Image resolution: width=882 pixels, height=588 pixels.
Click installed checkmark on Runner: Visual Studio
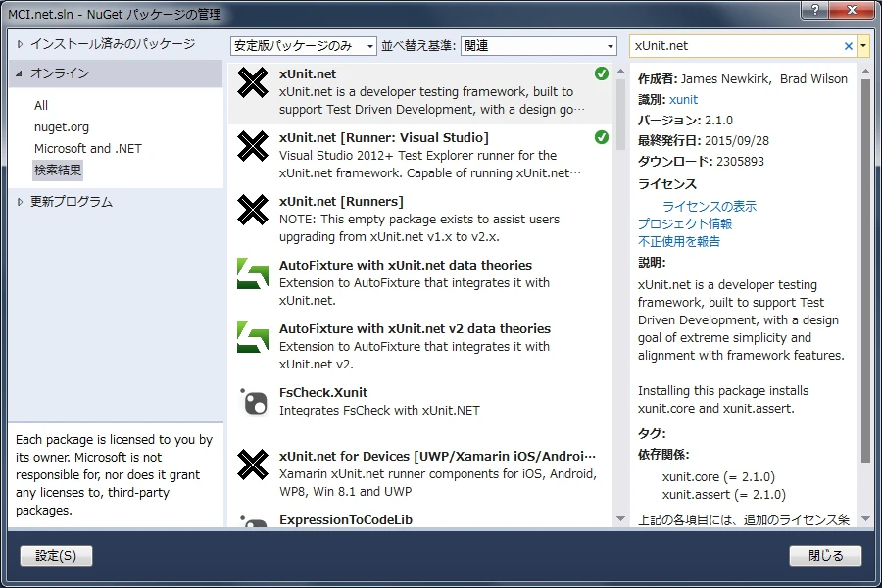[x=602, y=137]
